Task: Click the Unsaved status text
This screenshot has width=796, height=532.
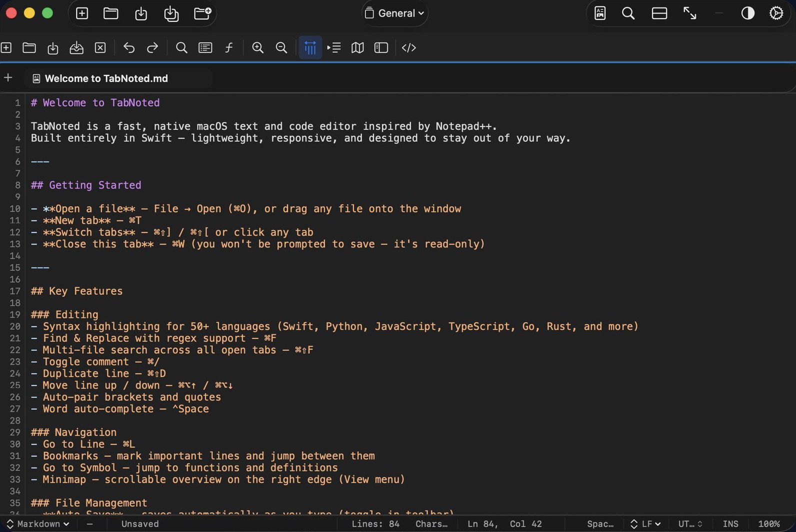Action: click(x=140, y=523)
